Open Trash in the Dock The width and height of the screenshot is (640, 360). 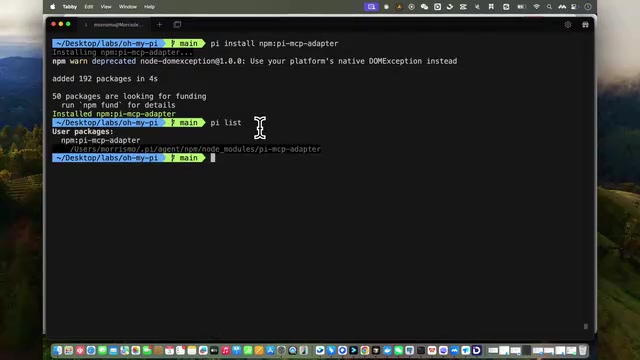583,350
